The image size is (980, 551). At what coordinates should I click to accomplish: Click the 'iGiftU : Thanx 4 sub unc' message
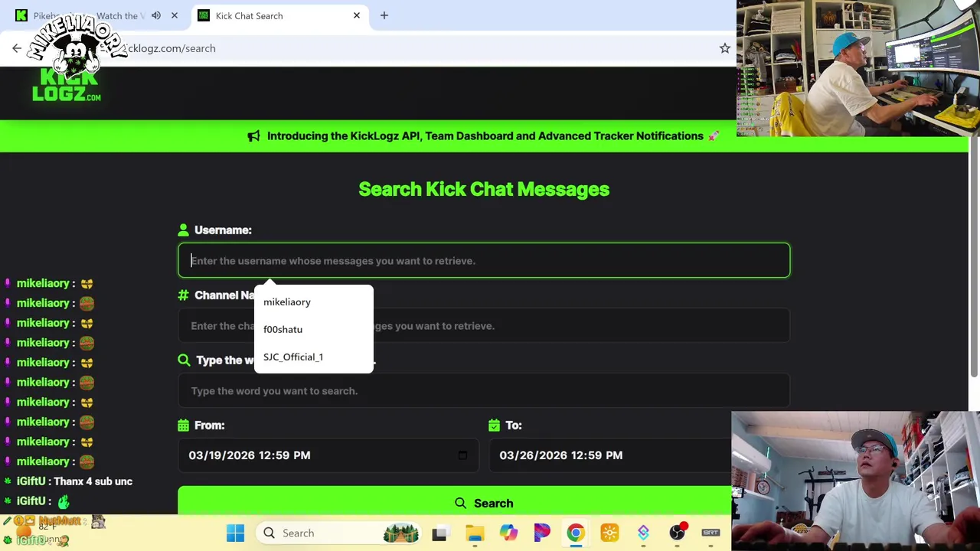click(x=74, y=481)
